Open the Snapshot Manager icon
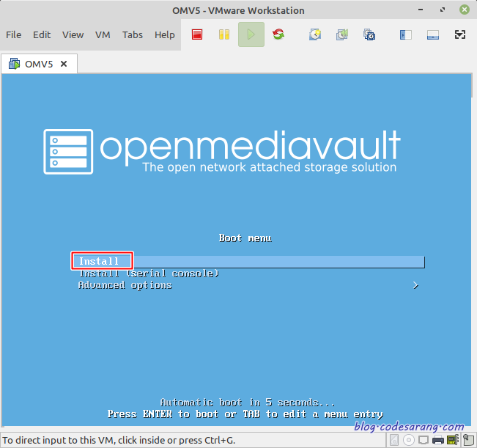Image resolution: width=477 pixels, height=448 pixels. coord(369,34)
